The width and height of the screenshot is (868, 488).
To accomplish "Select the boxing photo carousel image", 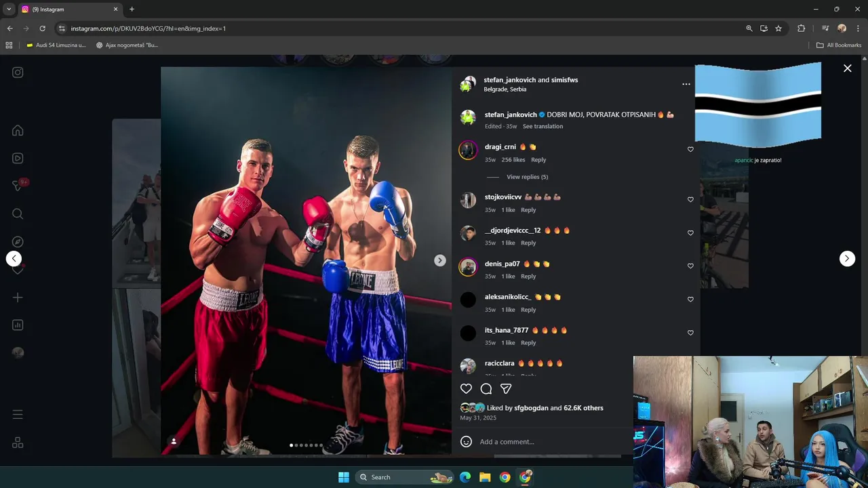I will pos(306,260).
